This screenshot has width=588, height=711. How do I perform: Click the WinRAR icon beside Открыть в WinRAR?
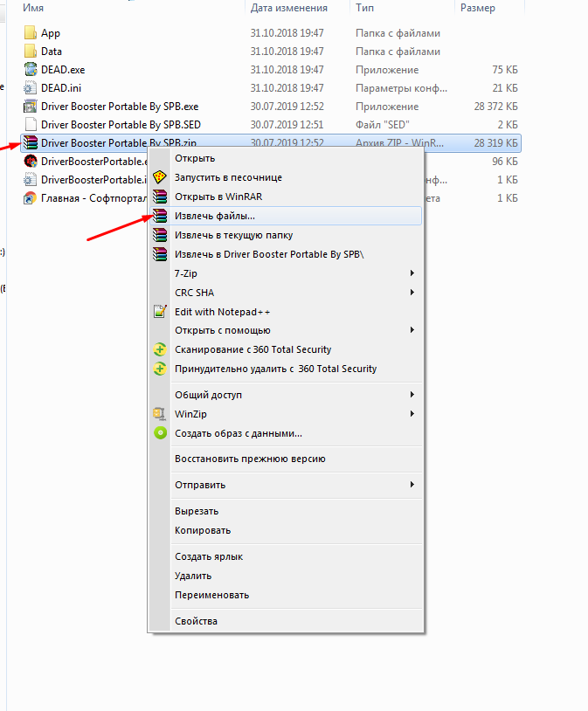point(160,197)
